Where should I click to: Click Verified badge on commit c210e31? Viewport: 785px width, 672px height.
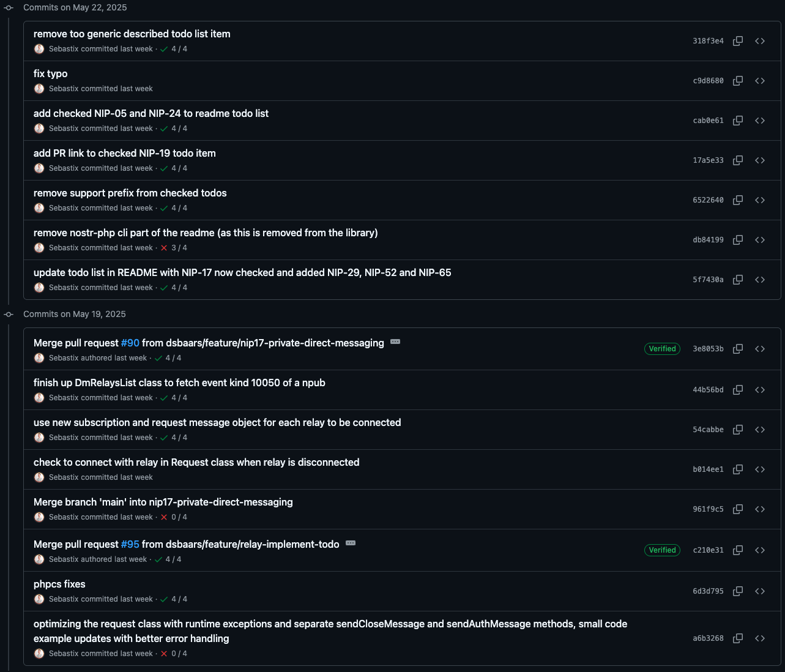coord(662,550)
